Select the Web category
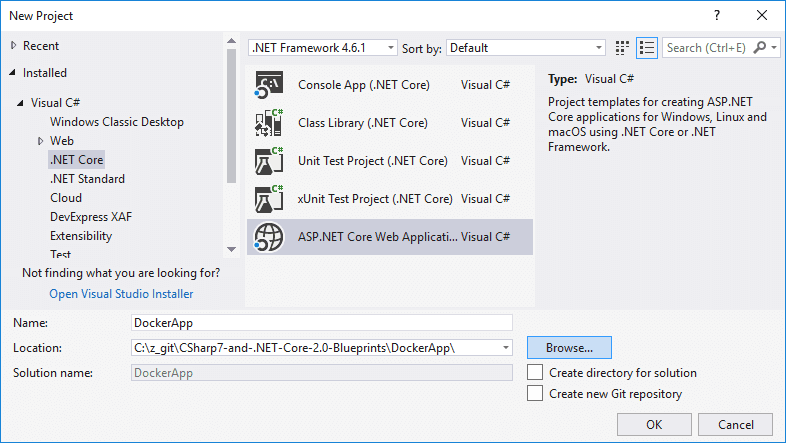This screenshot has height=443, width=786. 62,141
